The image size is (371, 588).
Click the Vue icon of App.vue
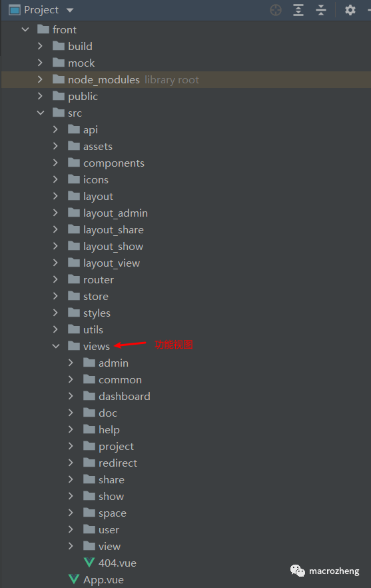[x=74, y=579]
